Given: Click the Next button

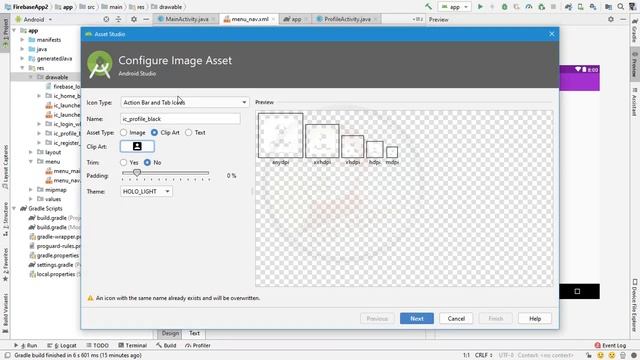Looking at the screenshot, I should 417,318.
